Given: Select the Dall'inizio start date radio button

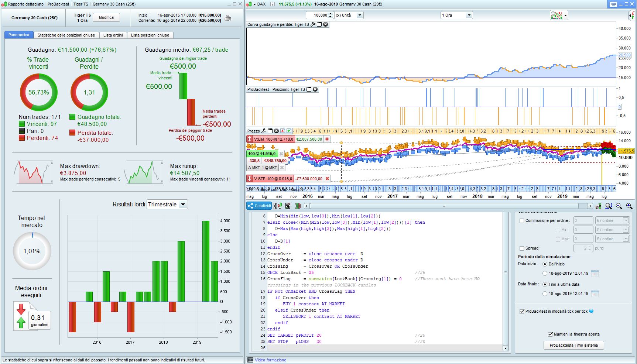Looking at the screenshot, I should [x=545, y=264].
